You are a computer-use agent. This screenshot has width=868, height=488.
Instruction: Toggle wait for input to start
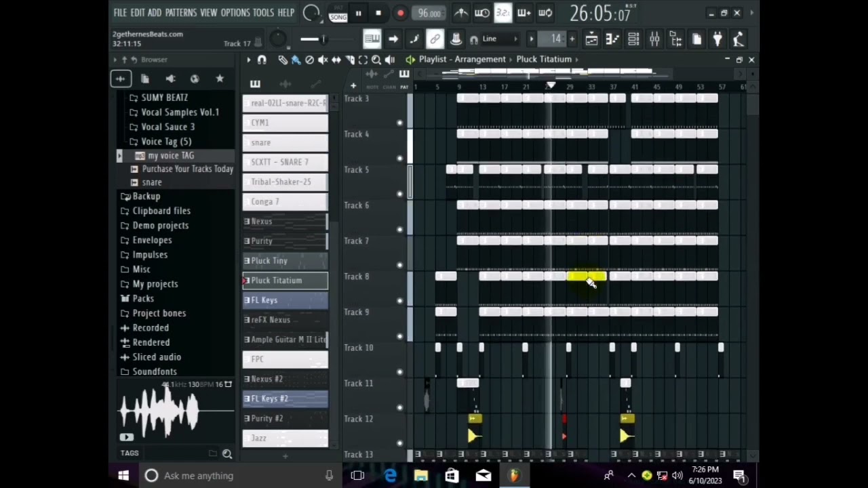point(482,13)
